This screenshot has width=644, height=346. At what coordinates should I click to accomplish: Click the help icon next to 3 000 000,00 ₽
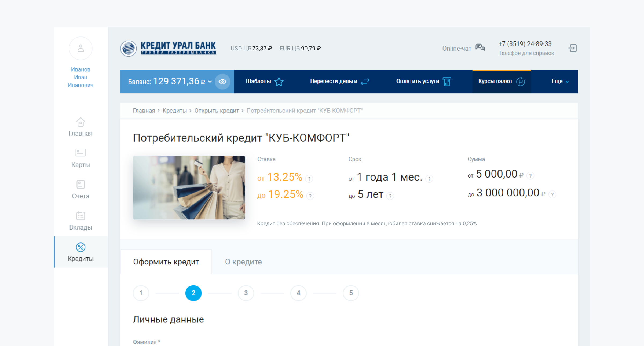(552, 194)
